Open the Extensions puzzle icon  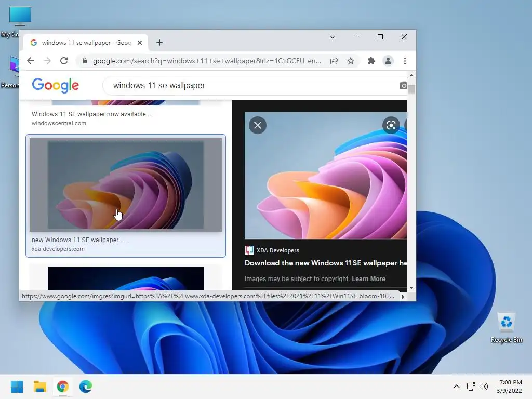371,61
